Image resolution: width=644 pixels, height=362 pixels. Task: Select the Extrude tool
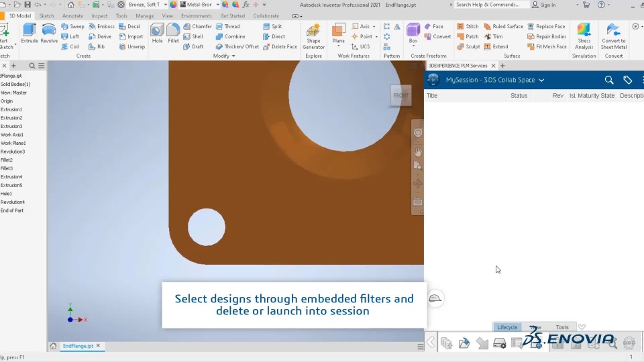pyautogui.click(x=29, y=34)
